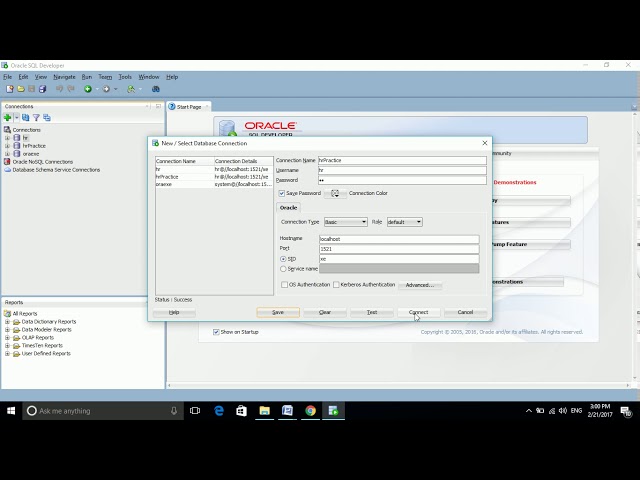This screenshot has width=640, height=480.
Task: Toggle Show on Startup checkbox
Action: click(216, 332)
